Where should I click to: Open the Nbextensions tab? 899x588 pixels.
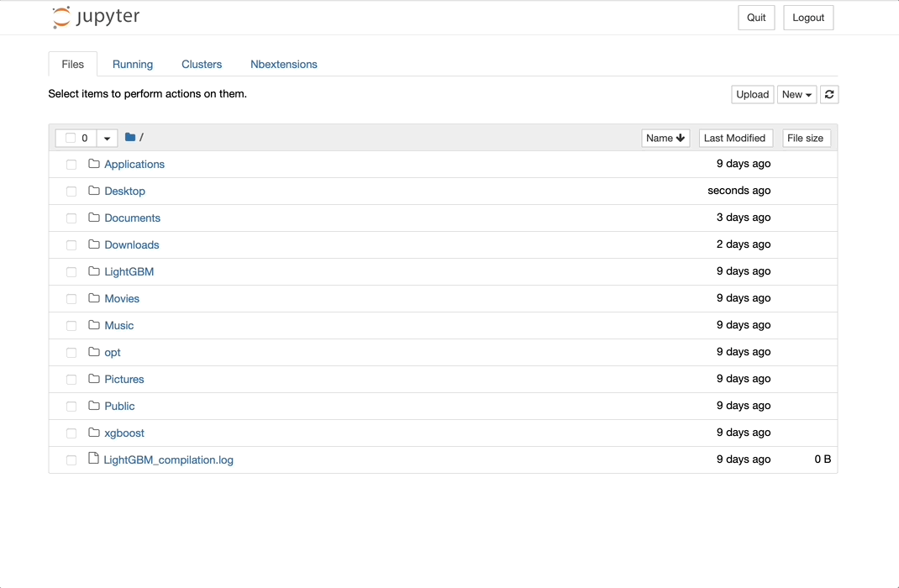click(284, 65)
